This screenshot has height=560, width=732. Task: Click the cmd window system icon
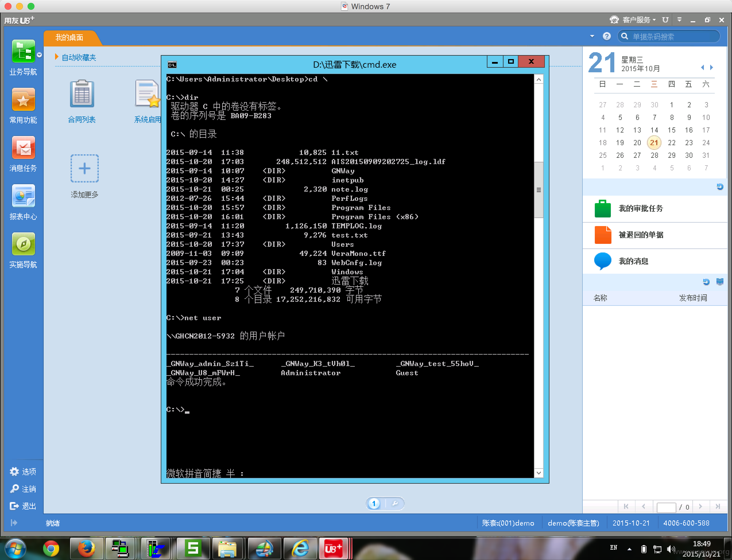[172, 65]
